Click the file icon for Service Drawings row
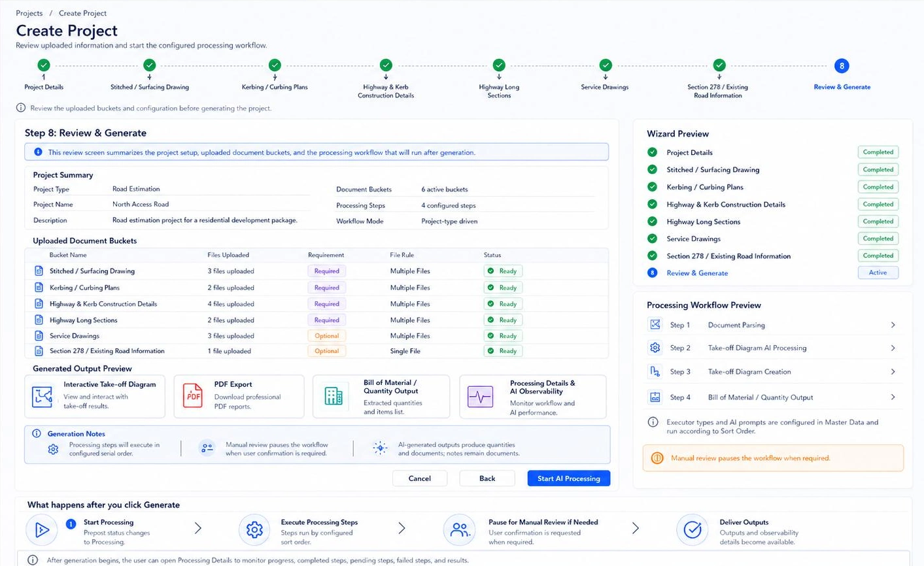Screen dimensions: 924x566 39,336
